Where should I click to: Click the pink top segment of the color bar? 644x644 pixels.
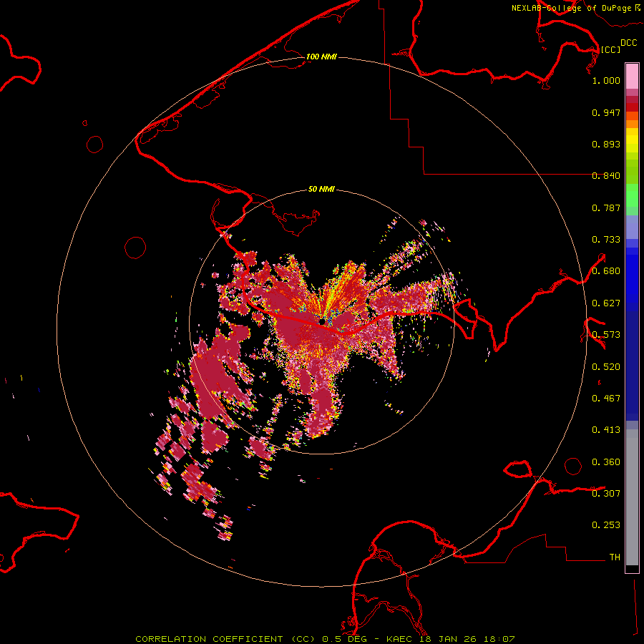pos(632,77)
